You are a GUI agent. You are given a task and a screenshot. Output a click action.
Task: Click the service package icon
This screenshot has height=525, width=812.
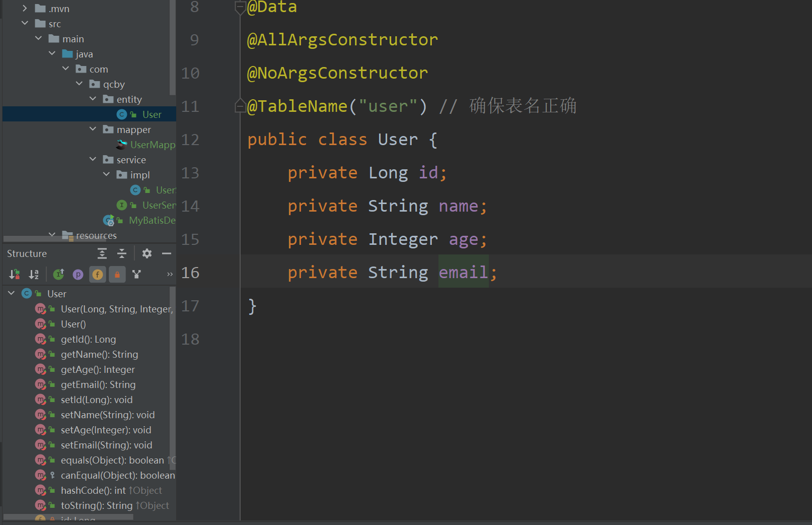click(108, 160)
